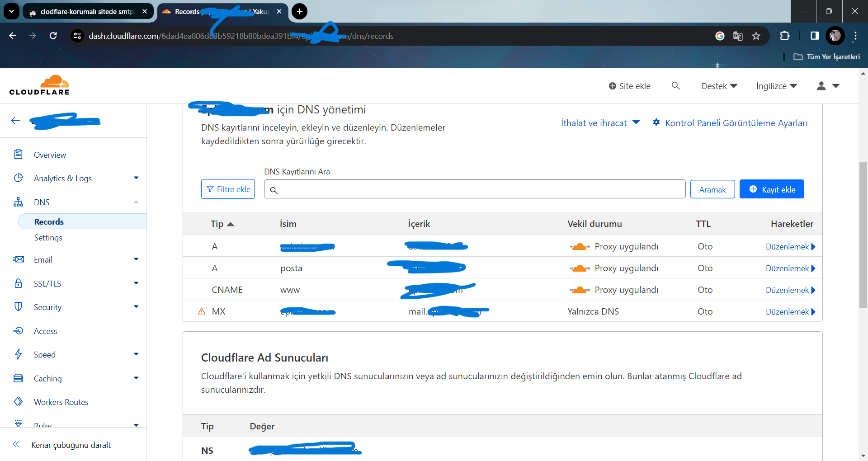Click the page vertical scrollbar

coord(863,235)
